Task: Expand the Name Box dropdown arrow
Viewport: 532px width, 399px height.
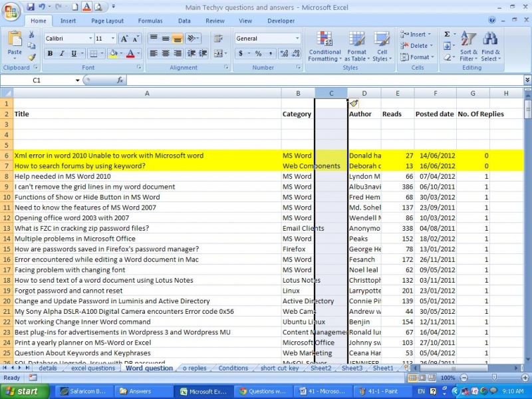Action: [x=78, y=80]
